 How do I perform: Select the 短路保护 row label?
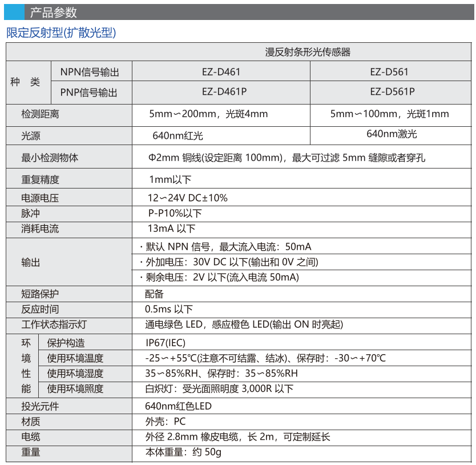pos(40,294)
